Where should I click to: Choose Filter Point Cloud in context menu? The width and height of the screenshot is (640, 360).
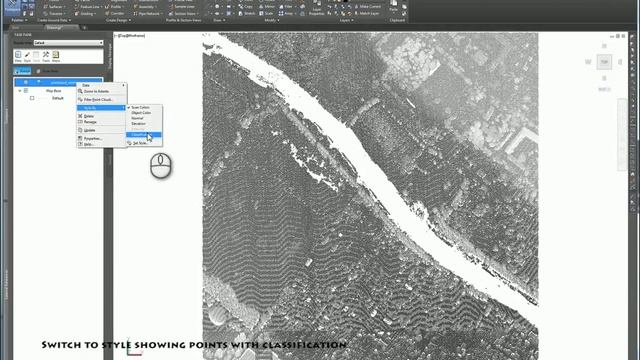tap(102, 100)
